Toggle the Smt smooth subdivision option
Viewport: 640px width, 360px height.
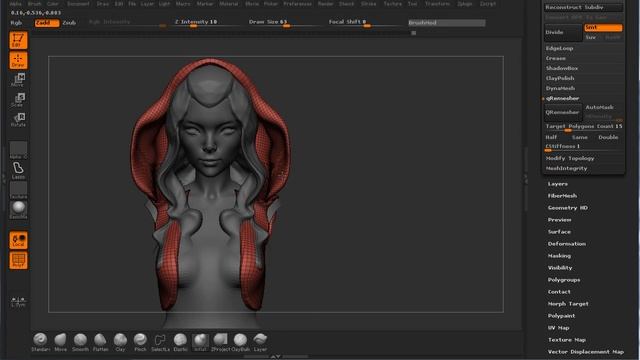click(603, 27)
